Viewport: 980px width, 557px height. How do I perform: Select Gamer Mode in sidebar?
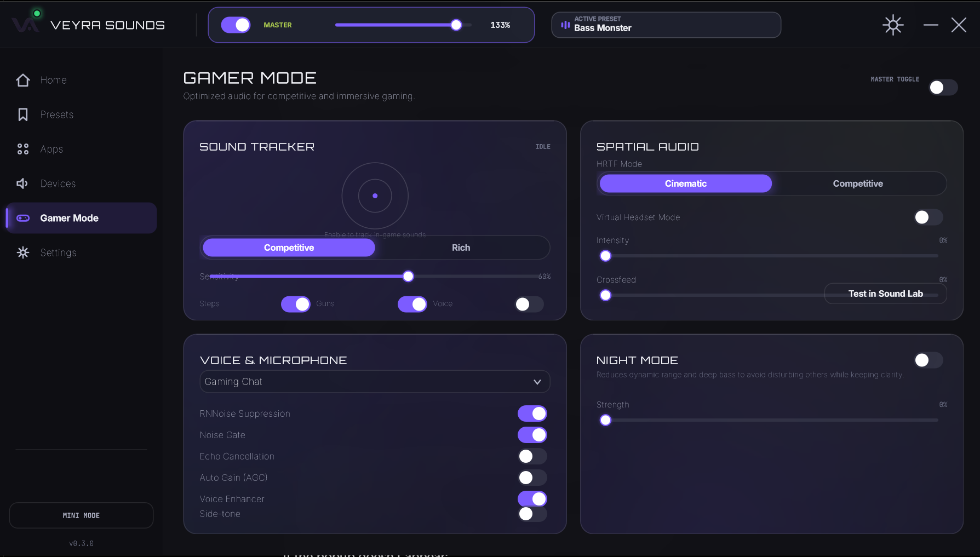point(82,218)
